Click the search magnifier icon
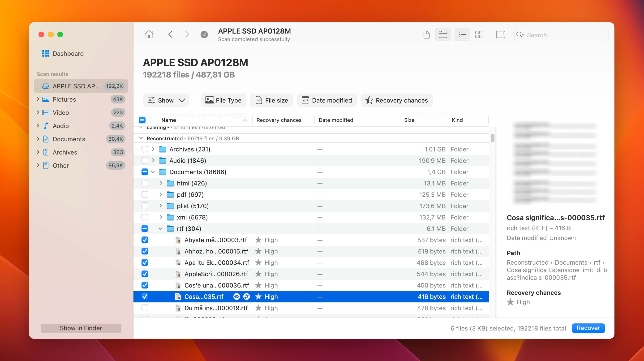The image size is (644, 361). 520,35
